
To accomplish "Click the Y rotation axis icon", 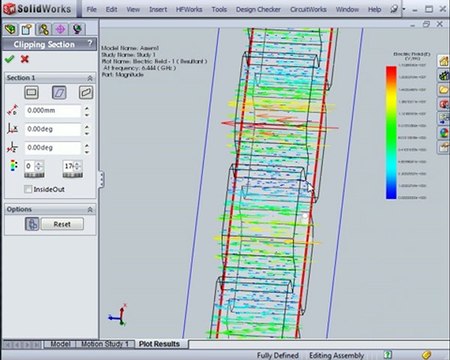I will [x=12, y=147].
